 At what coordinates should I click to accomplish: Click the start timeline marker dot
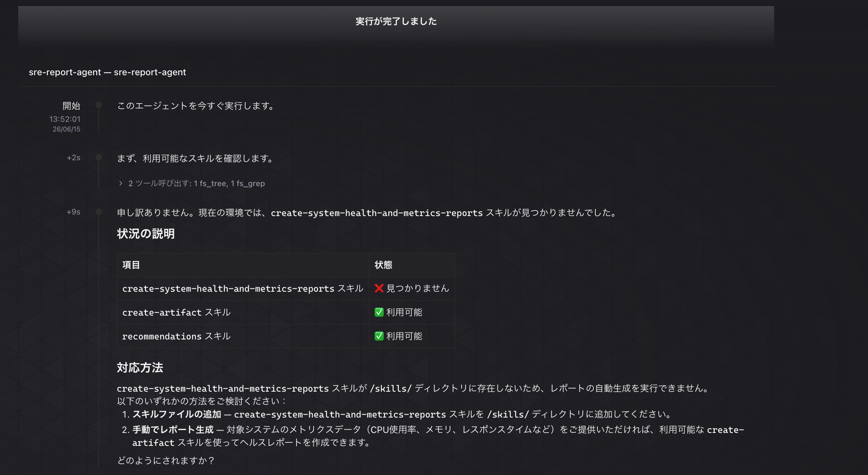98,105
